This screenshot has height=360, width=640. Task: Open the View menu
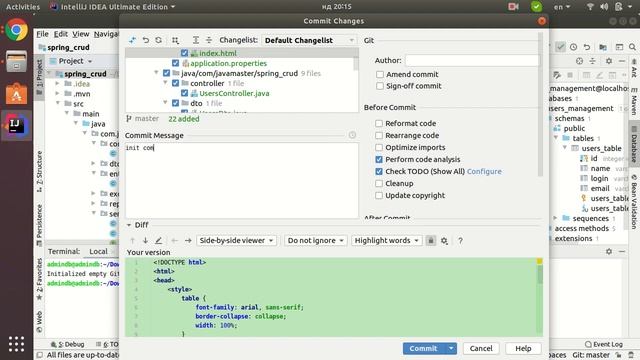coord(81,34)
